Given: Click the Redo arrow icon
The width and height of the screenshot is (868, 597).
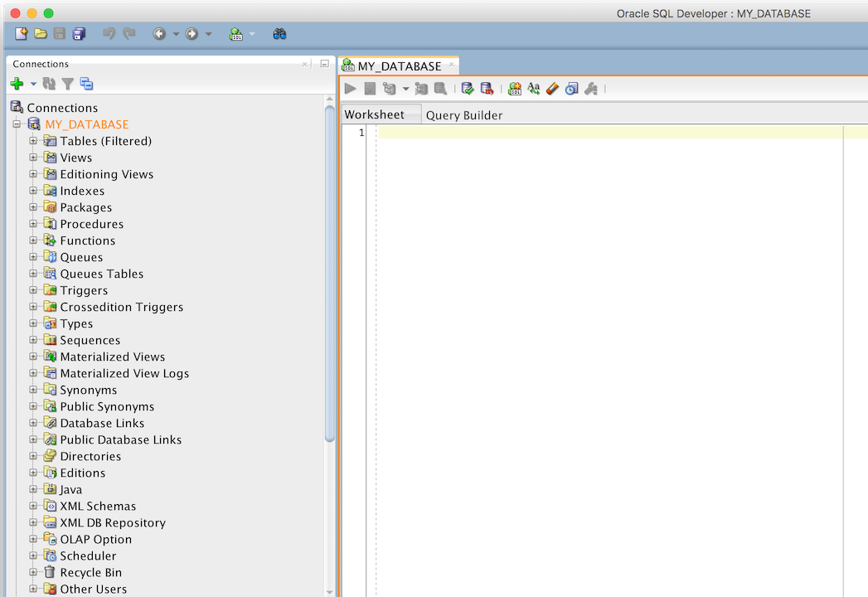Looking at the screenshot, I should (x=129, y=34).
